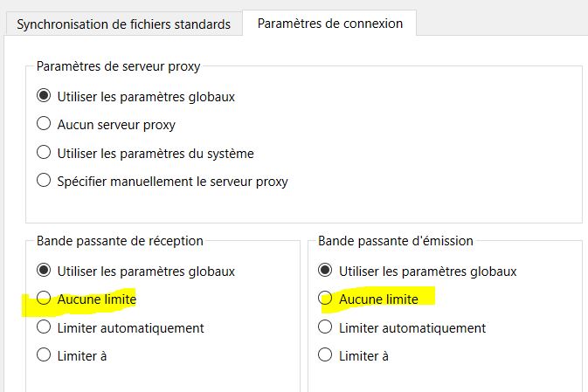Click the Aucun serveur proxy label text

[116, 125]
